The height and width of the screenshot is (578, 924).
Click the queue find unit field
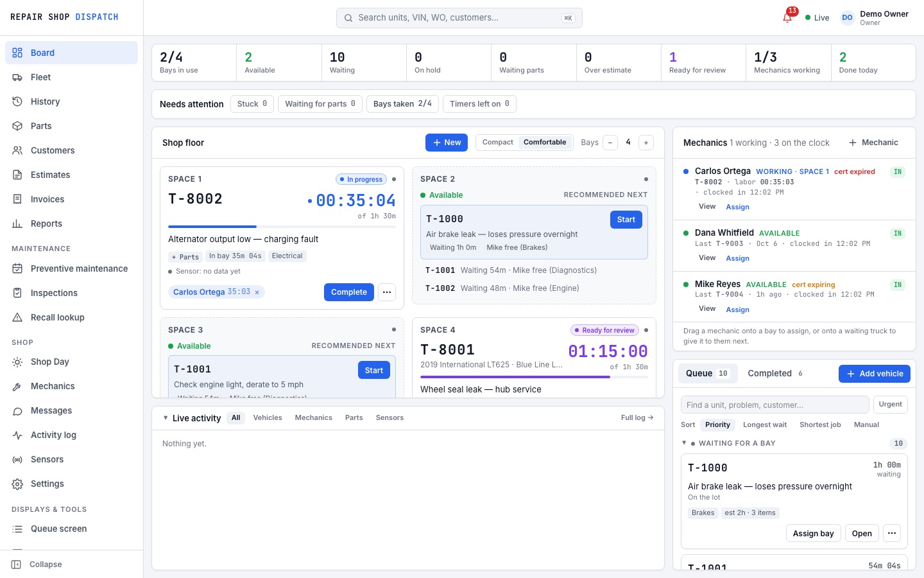(x=774, y=405)
